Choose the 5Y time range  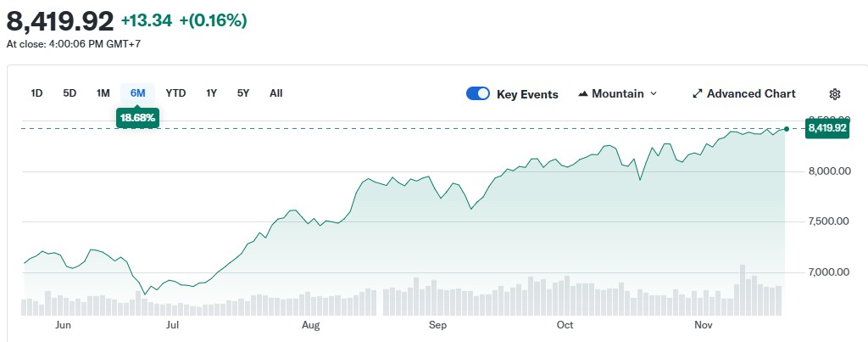(243, 93)
